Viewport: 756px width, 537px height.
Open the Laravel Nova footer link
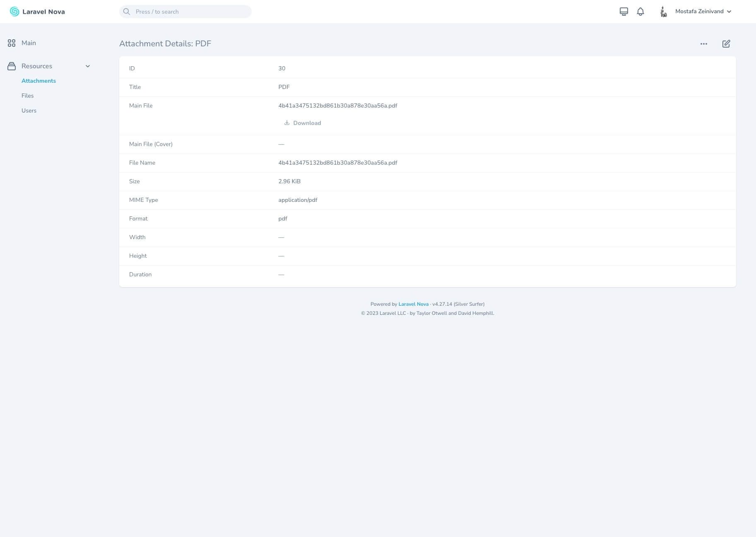(413, 304)
